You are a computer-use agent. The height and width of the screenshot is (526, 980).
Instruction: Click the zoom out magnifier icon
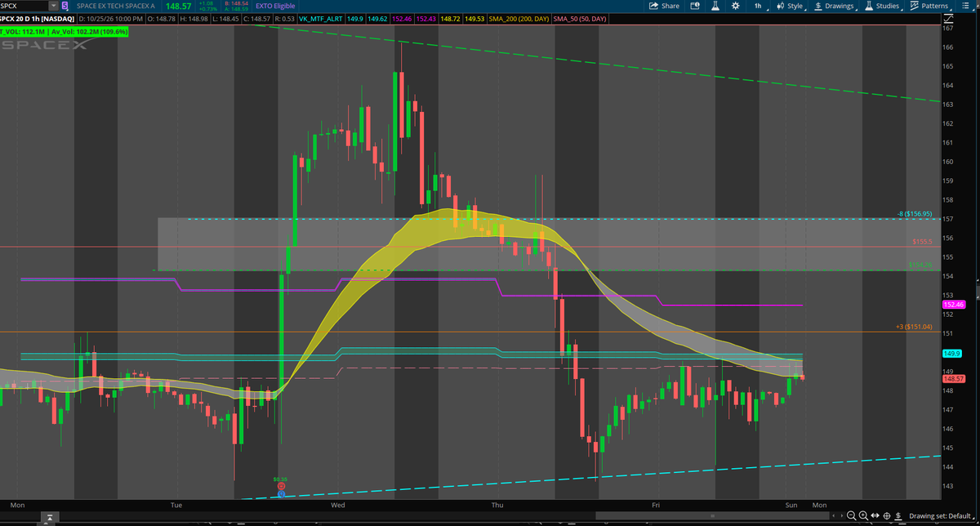point(851,516)
